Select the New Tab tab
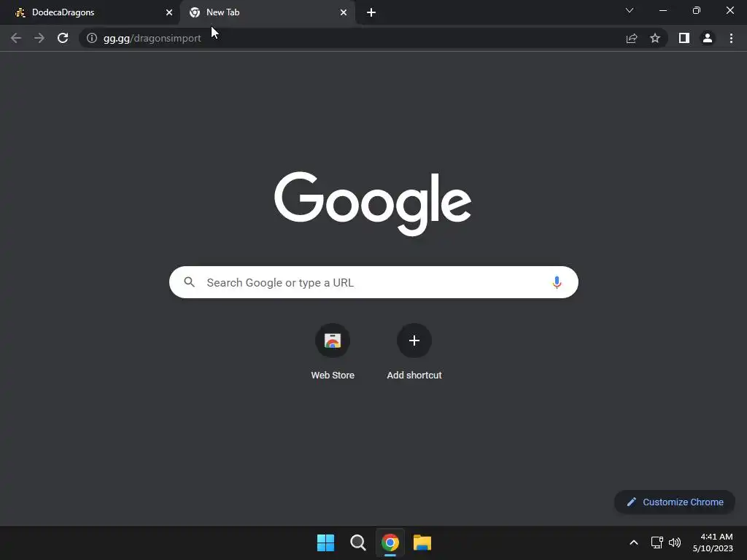Image resolution: width=747 pixels, height=560 pixels. [267, 12]
